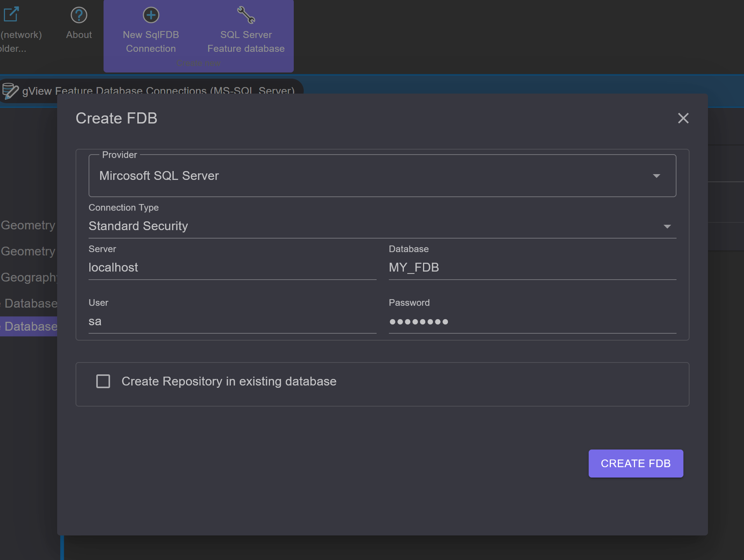Image resolution: width=744 pixels, height=560 pixels.
Task: Click the New SqlFDB Connection plus icon
Action: (151, 15)
